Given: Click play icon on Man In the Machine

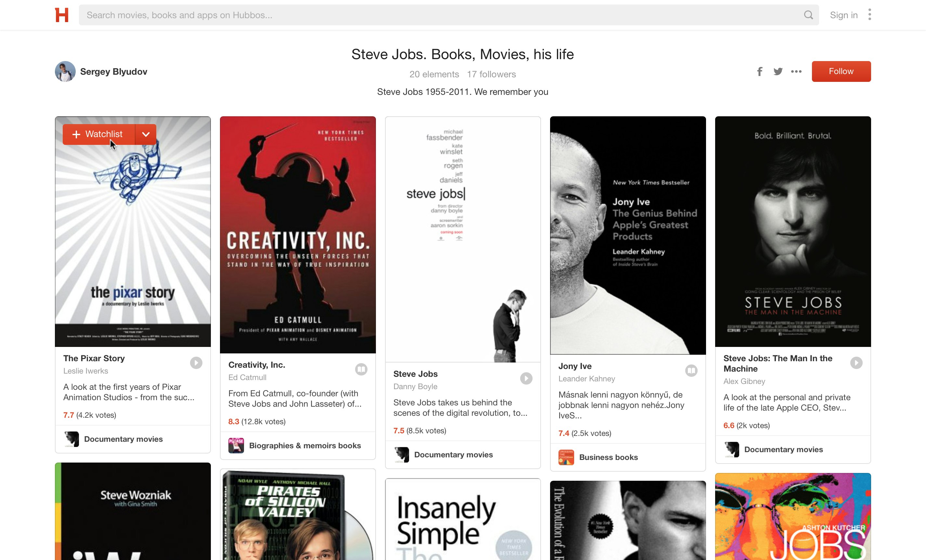Looking at the screenshot, I should (x=856, y=363).
